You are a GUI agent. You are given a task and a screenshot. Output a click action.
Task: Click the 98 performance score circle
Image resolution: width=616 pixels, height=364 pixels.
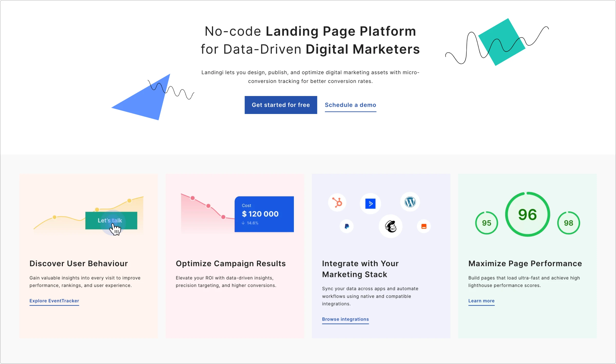(x=568, y=223)
